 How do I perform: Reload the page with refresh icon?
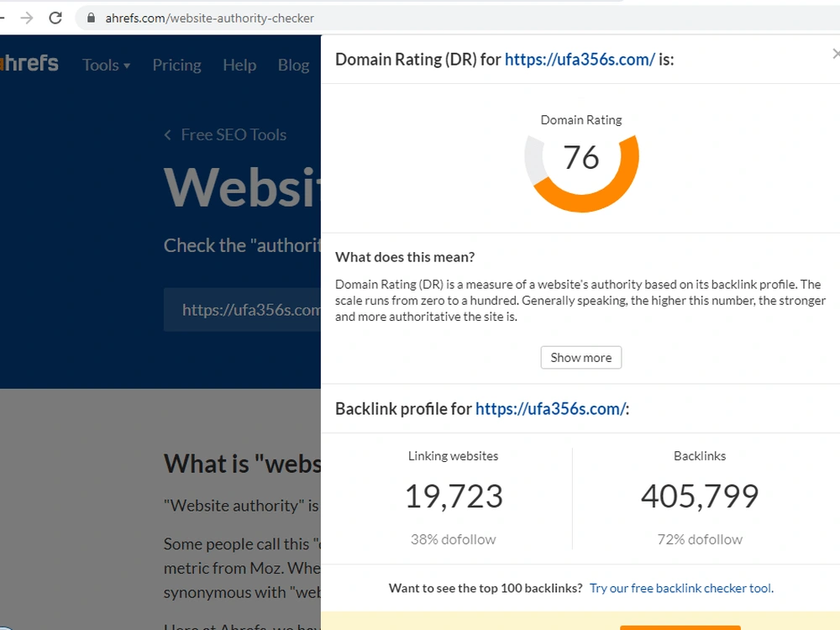click(x=55, y=18)
